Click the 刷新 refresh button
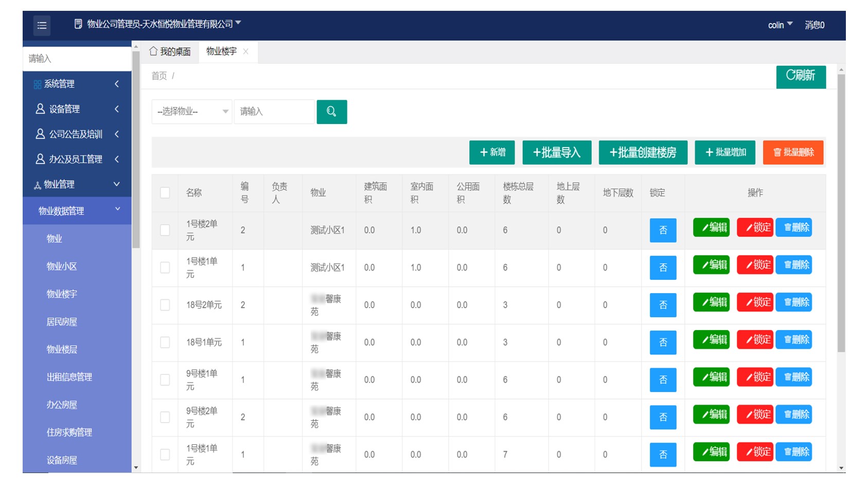 [800, 76]
